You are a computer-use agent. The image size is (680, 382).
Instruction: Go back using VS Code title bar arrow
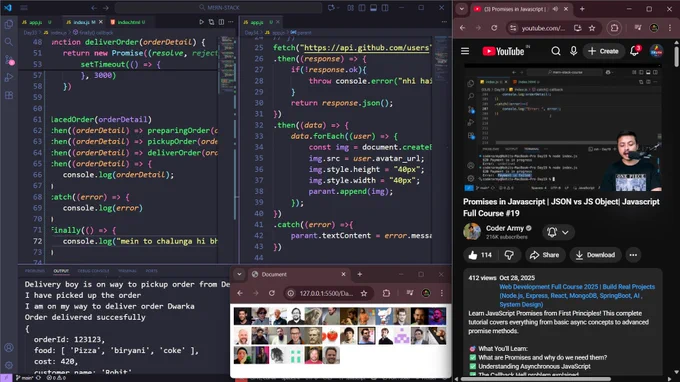tap(94, 8)
